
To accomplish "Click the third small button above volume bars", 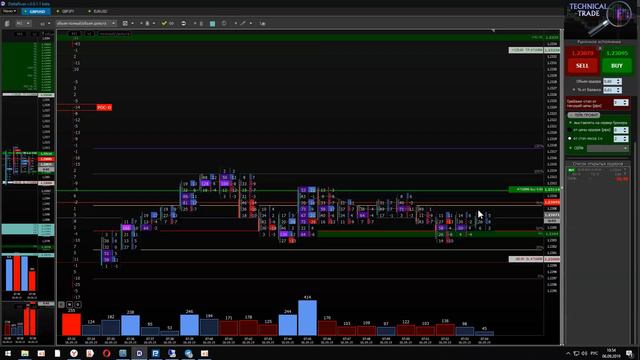I will click(78, 304).
